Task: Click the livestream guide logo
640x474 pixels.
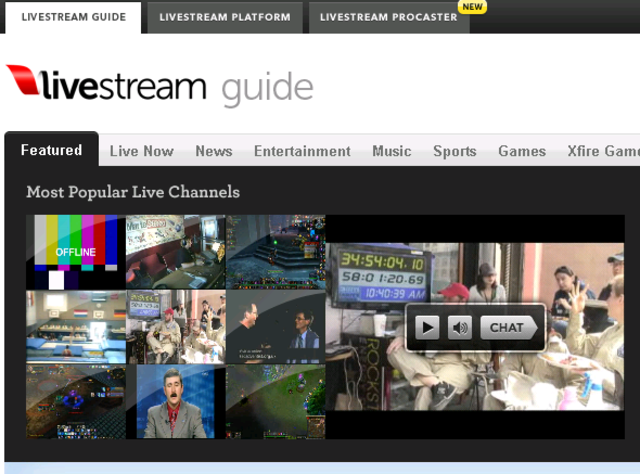Action: coord(160,85)
